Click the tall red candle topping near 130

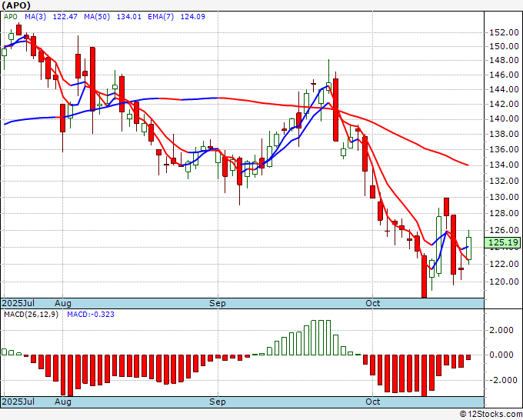tap(446, 207)
